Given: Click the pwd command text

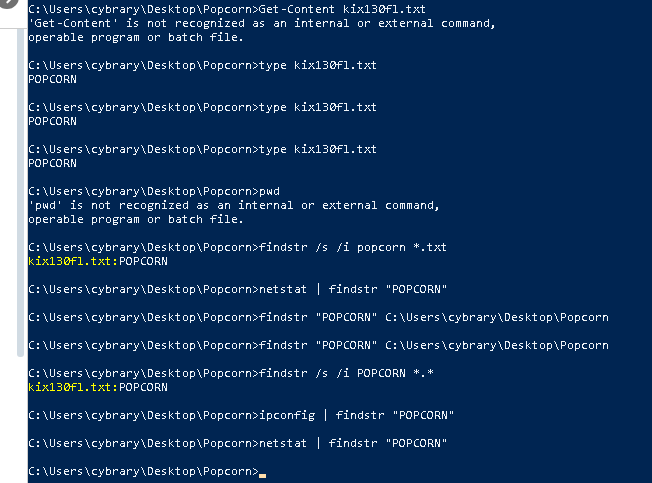Looking at the screenshot, I should tap(269, 191).
